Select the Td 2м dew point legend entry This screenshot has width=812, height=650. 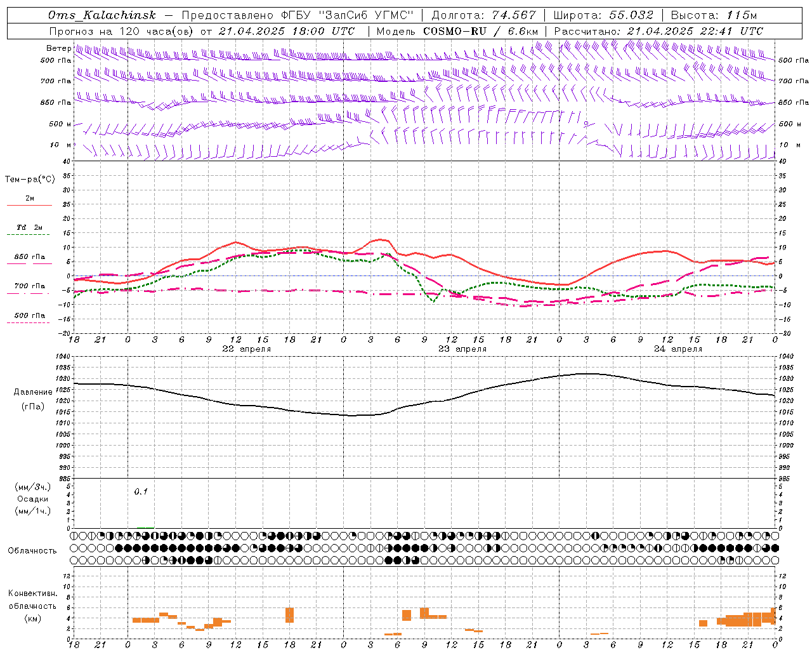coord(30,227)
